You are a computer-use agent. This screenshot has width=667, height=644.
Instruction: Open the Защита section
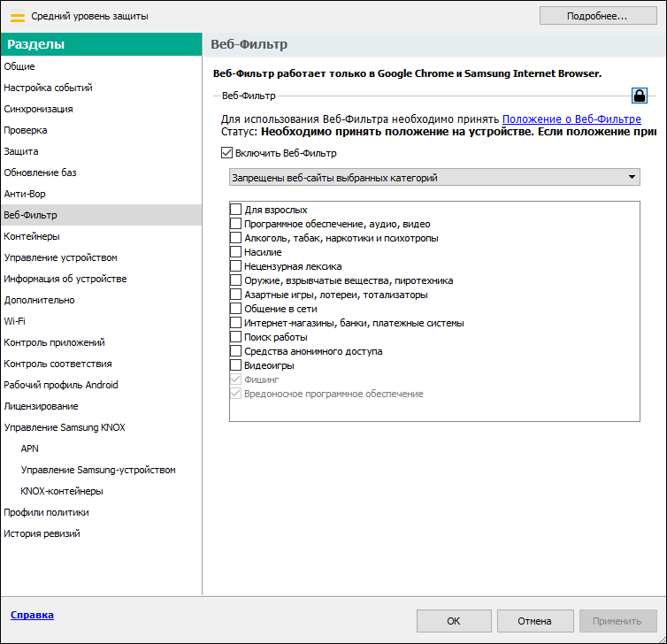[21, 151]
